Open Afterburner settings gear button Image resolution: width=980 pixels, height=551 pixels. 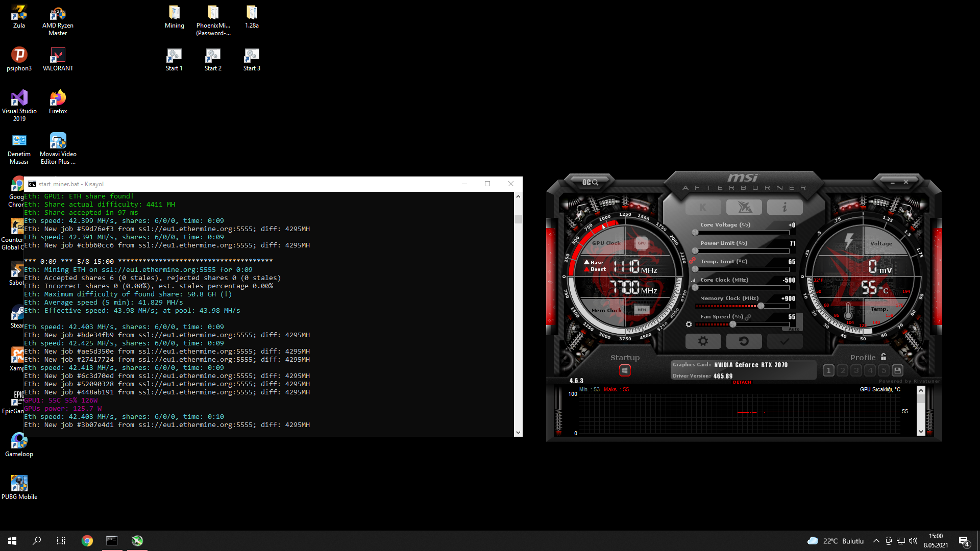[703, 341]
